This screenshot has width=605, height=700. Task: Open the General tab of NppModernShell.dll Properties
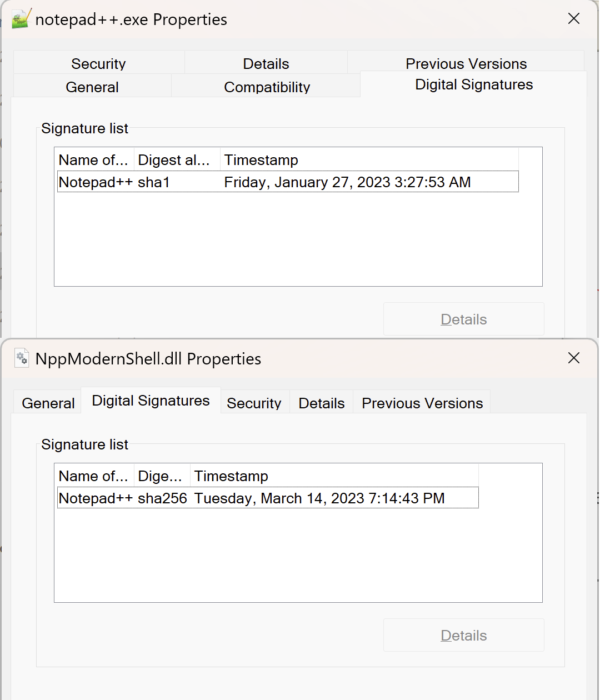(47, 402)
